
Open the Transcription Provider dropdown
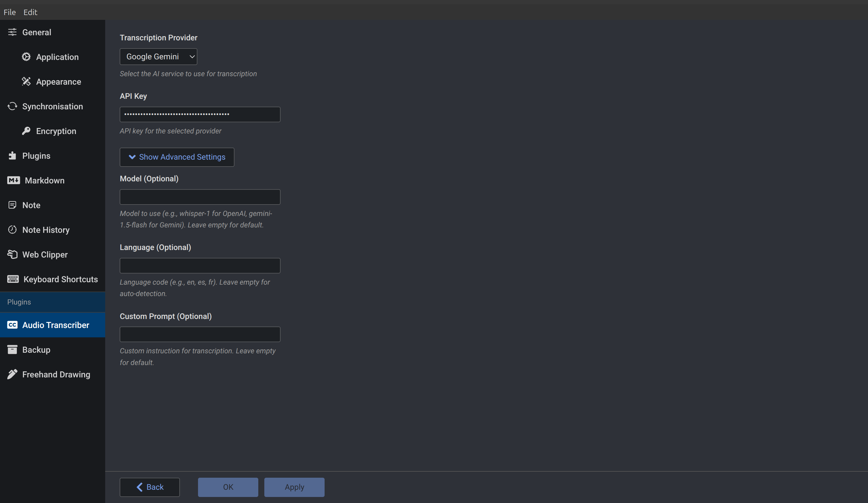pyautogui.click(x=158, y=56)
